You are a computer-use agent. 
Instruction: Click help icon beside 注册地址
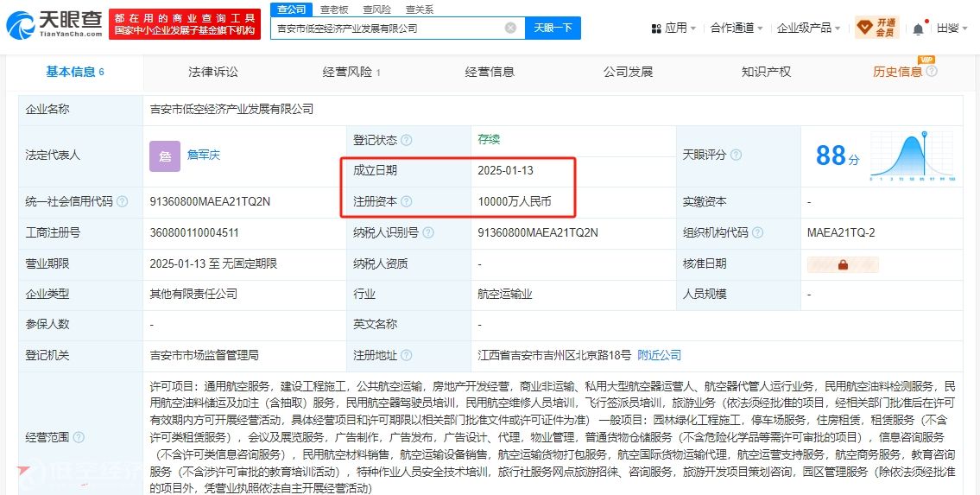point(407,356)
